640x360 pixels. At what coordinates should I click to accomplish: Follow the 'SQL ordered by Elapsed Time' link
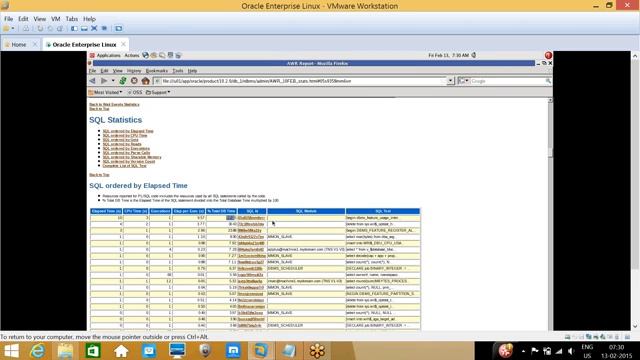click(x=128, y=131)
